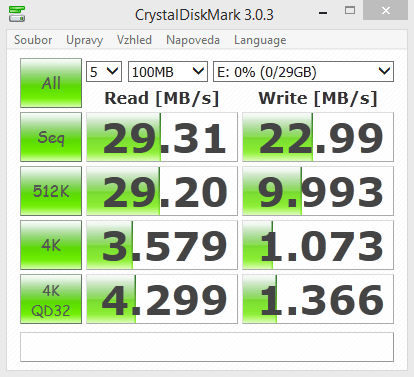Open the drive dropdown showing E: 0% (0/29GB)
Viewport: 414px width, 377px height.
coord(303,72)
